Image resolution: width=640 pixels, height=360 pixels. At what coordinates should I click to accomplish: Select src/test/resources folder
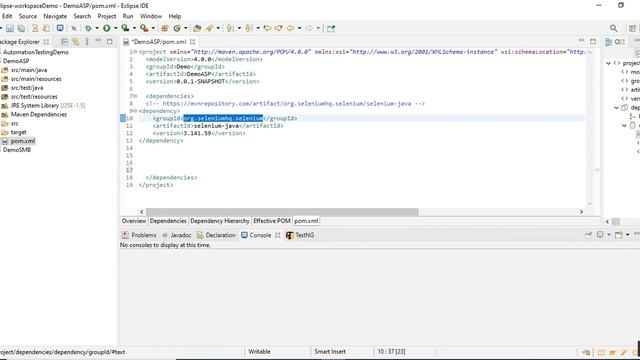coord(34,97)
